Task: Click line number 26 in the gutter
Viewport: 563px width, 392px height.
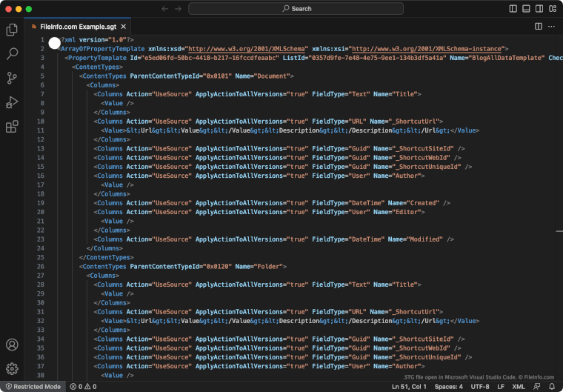Action: (41, 266)
